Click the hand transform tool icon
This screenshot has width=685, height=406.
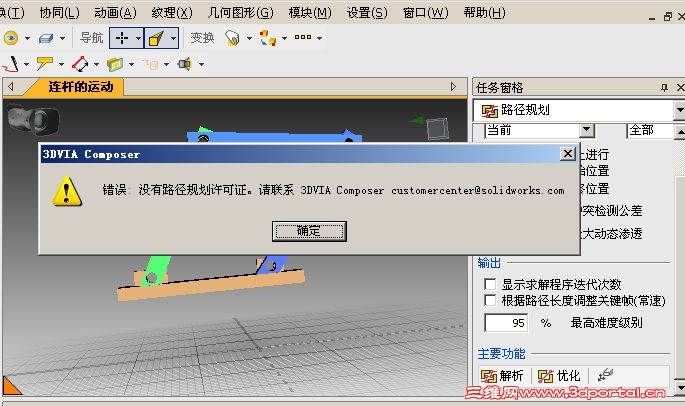(232, 38)
